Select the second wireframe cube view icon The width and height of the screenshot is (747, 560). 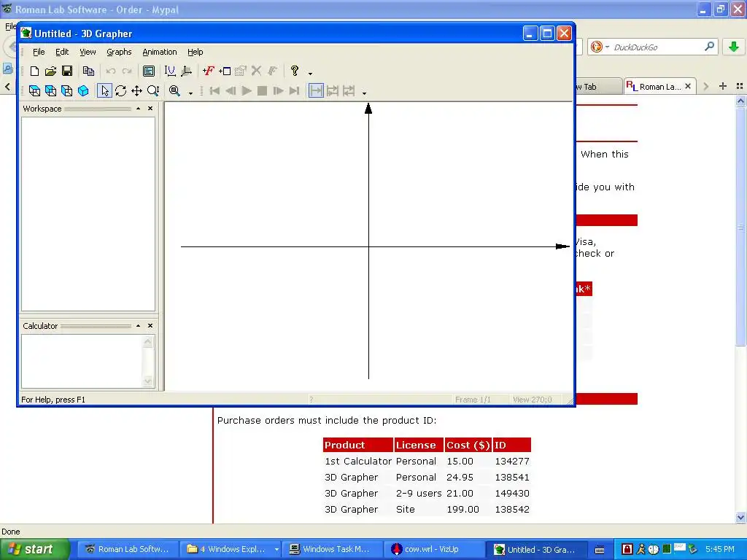click(50, 90)
